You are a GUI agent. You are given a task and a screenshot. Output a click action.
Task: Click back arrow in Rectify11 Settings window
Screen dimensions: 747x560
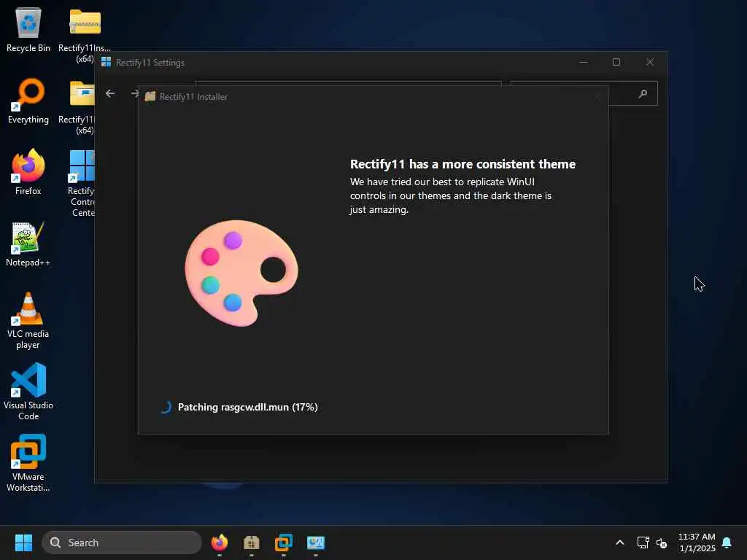[110, 93]
